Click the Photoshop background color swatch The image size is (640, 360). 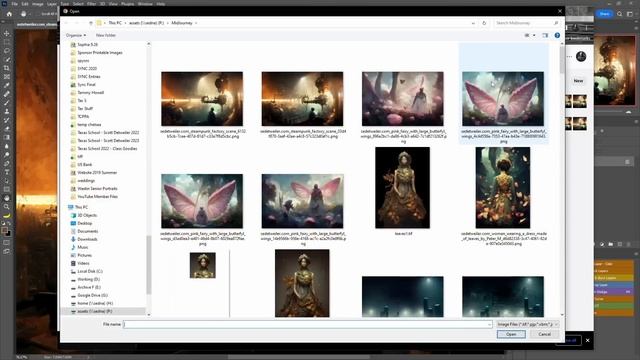[8, 234]
